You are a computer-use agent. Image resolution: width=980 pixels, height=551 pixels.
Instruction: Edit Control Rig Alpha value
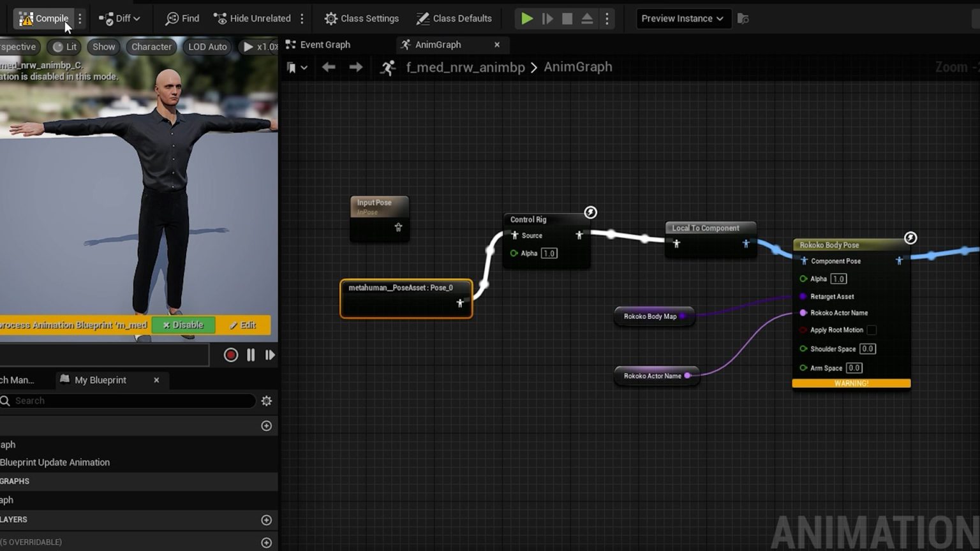(549, 253)
